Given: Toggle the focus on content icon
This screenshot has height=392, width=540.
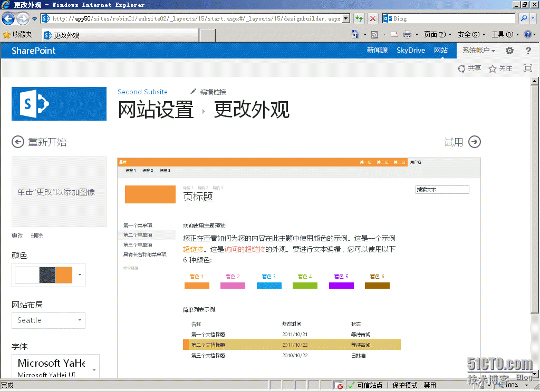Looking at the screenshot, I should 527,68.
